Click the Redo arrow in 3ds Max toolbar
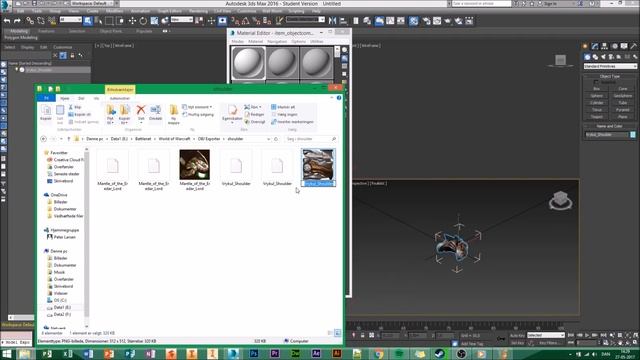This screenshot has height=360, width=640. (17, 21)
